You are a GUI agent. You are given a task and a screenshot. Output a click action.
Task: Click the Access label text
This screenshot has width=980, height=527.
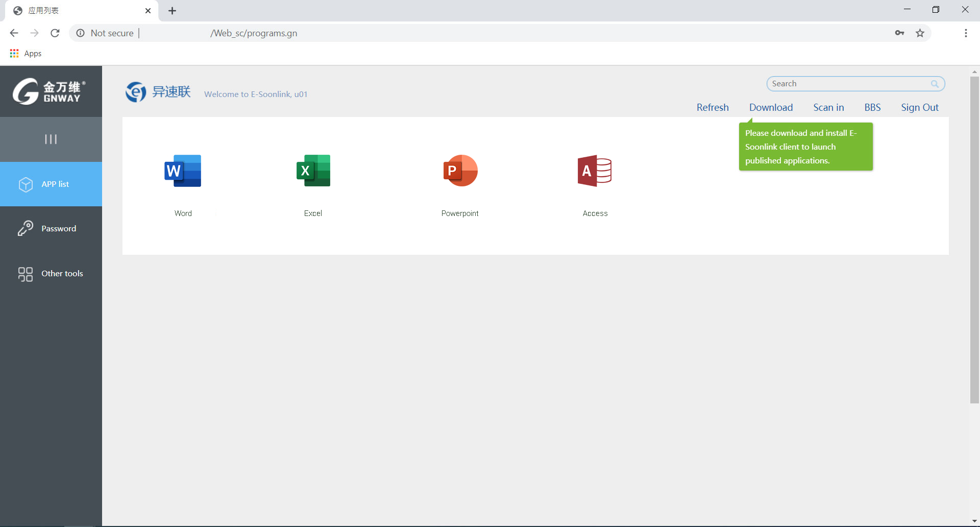click(x=595, y=213)
